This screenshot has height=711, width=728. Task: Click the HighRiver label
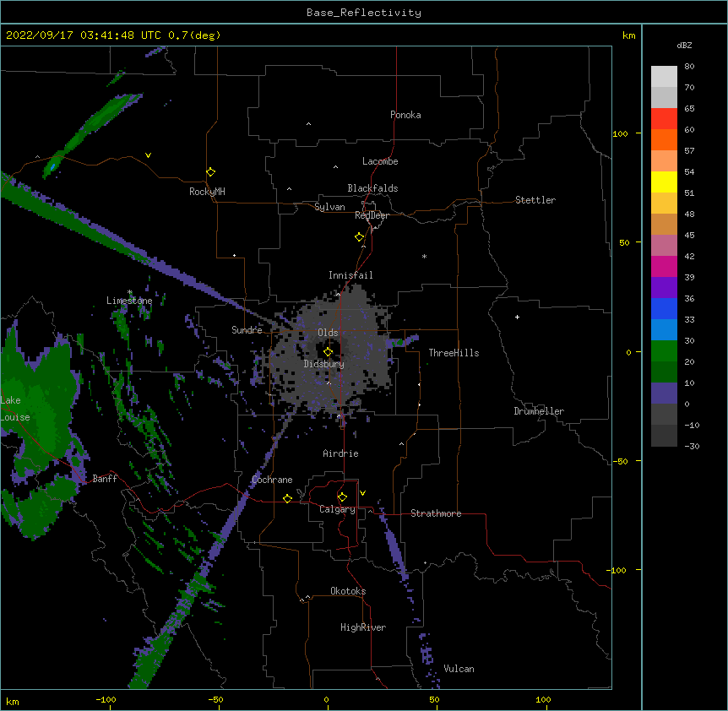[363, 627]
